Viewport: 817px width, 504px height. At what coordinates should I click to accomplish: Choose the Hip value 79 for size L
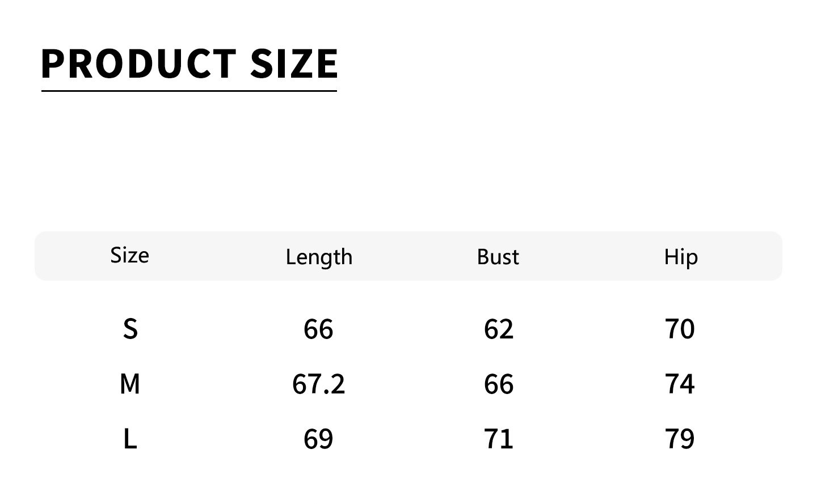pos(680,439)
